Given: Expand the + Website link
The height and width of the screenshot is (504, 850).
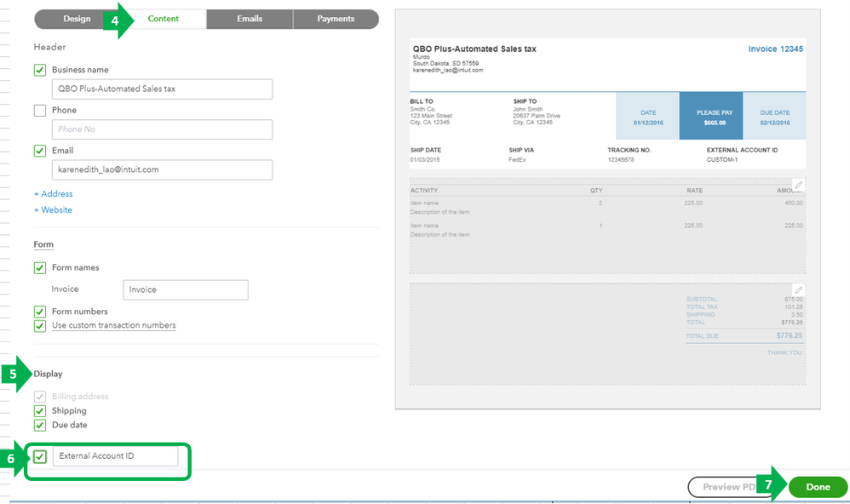Looking at the screenshot, I should coord(53,210).
